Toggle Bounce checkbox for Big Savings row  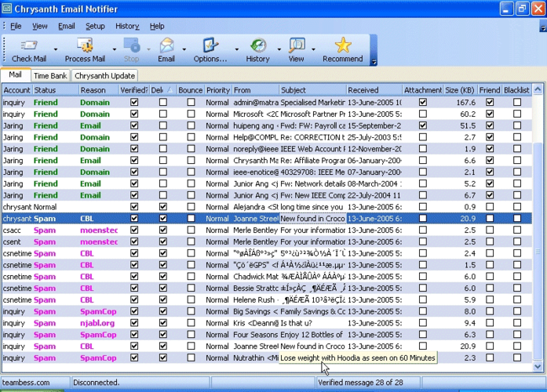[191, 311]
